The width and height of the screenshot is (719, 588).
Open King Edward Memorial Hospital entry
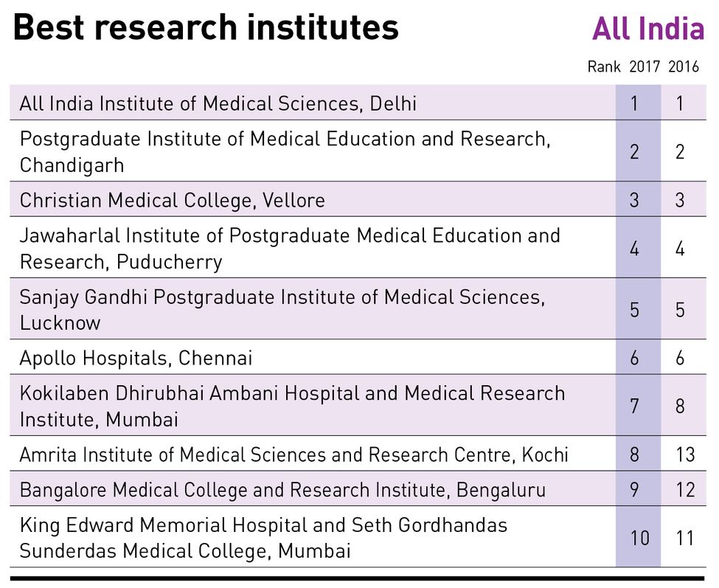click(x=358, y=536)
